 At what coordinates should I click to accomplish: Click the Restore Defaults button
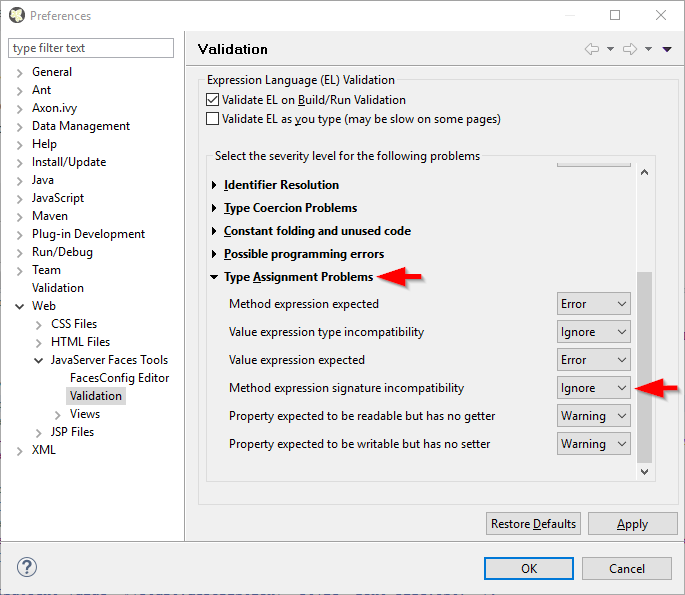[x=533, y=523]
